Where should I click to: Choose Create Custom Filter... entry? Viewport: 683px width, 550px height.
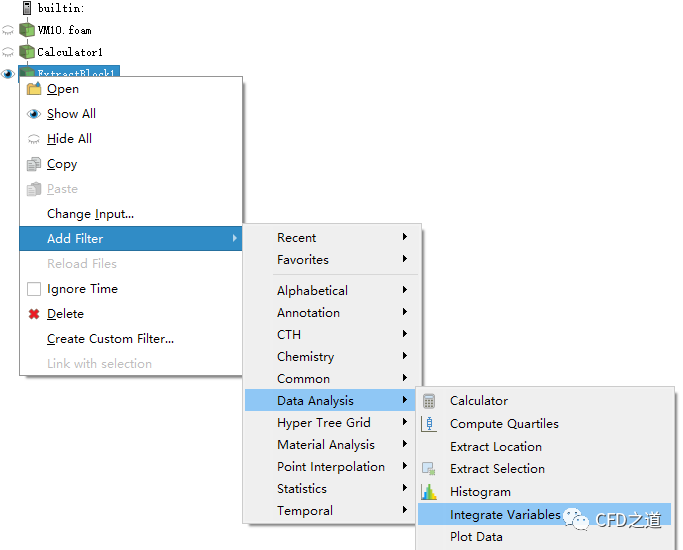tap(110, 339)
